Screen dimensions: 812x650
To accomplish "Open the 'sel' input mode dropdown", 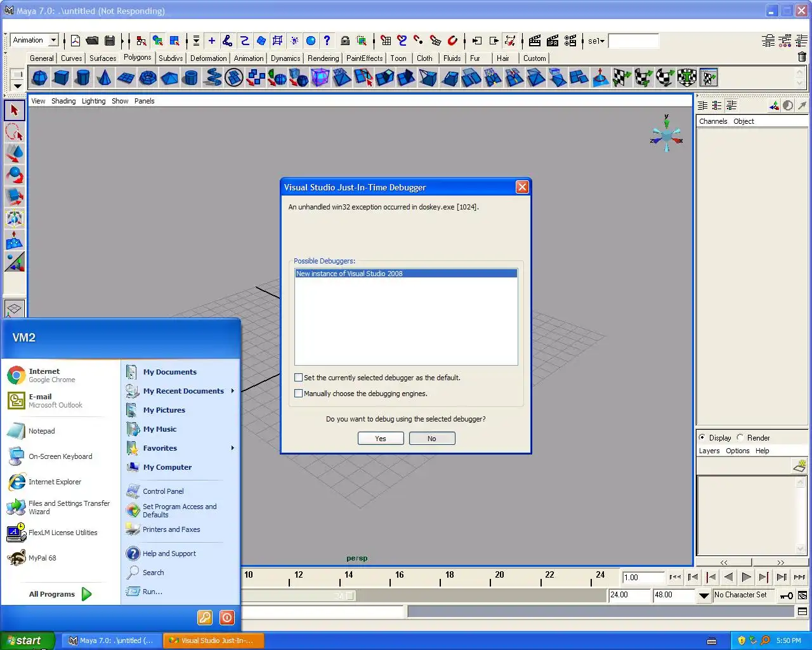I will 597,41.
